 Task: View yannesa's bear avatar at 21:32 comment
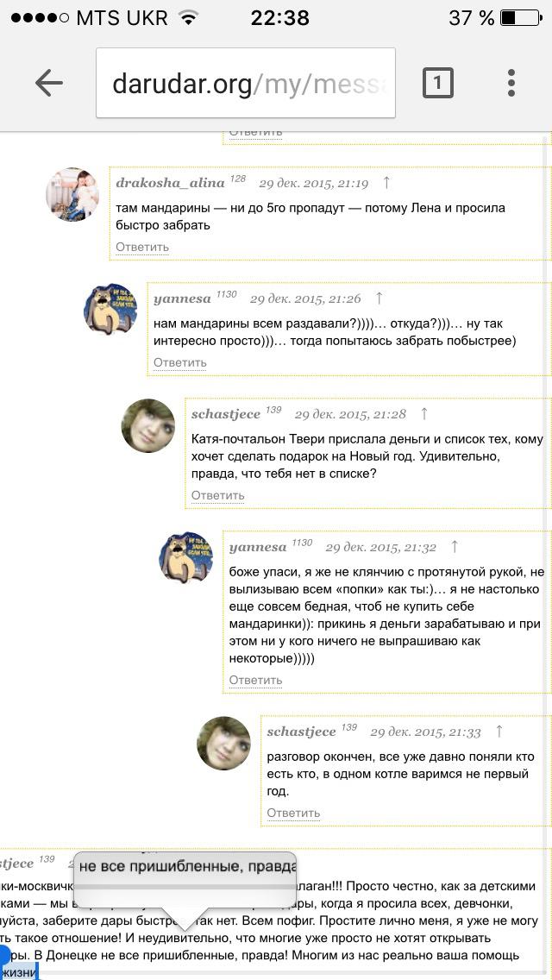185,558
